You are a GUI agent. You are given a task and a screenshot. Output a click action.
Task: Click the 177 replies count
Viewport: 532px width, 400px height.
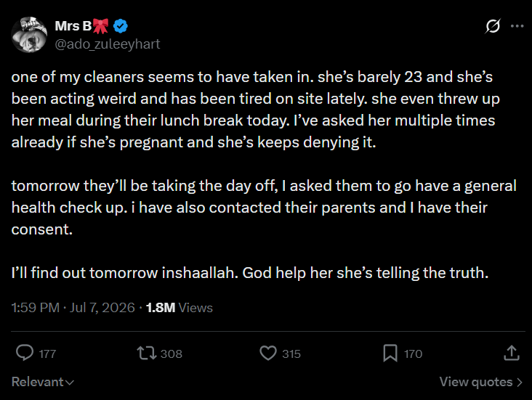click(x=47, y=354)
